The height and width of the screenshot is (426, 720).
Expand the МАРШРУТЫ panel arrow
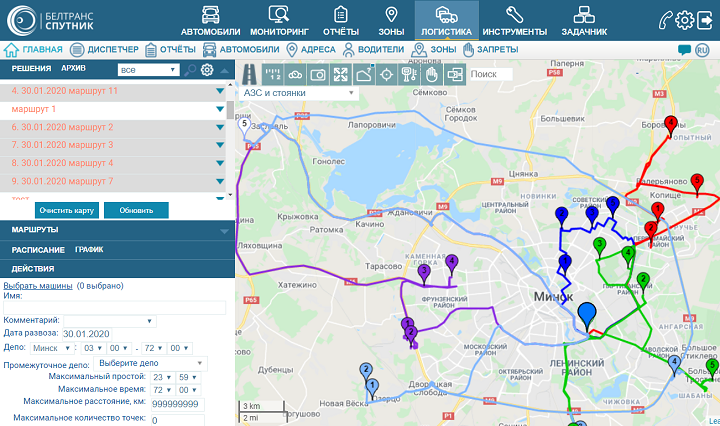(225, 231)
